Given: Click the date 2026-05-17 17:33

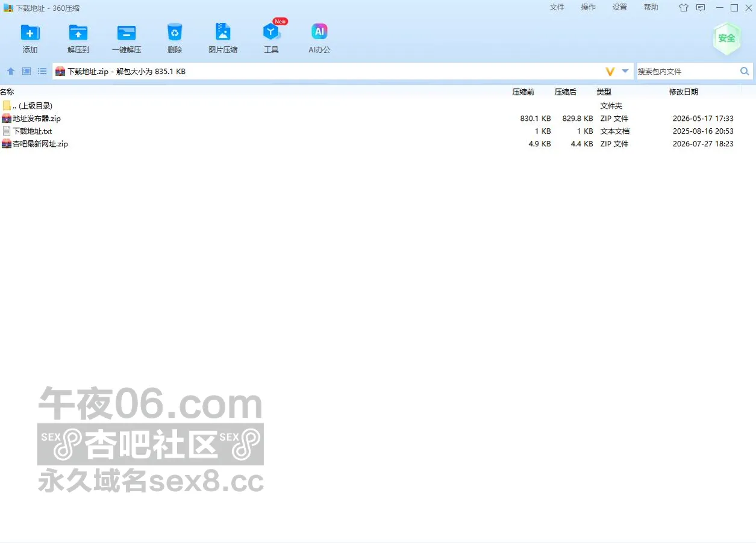Looking at the screenshot, I should pyautogui.click(x=703, y=119).
